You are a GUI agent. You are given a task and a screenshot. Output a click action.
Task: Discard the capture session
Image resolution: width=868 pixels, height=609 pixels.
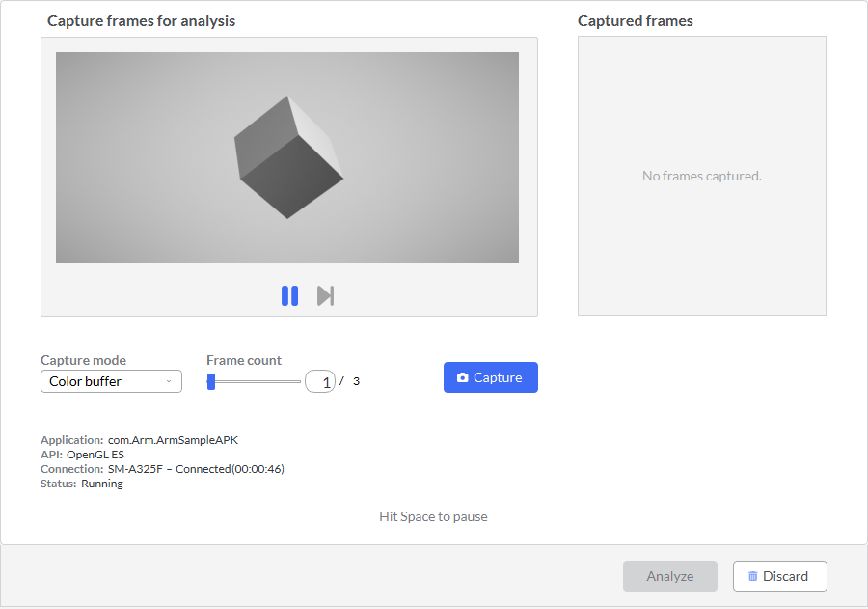(780, 576)
